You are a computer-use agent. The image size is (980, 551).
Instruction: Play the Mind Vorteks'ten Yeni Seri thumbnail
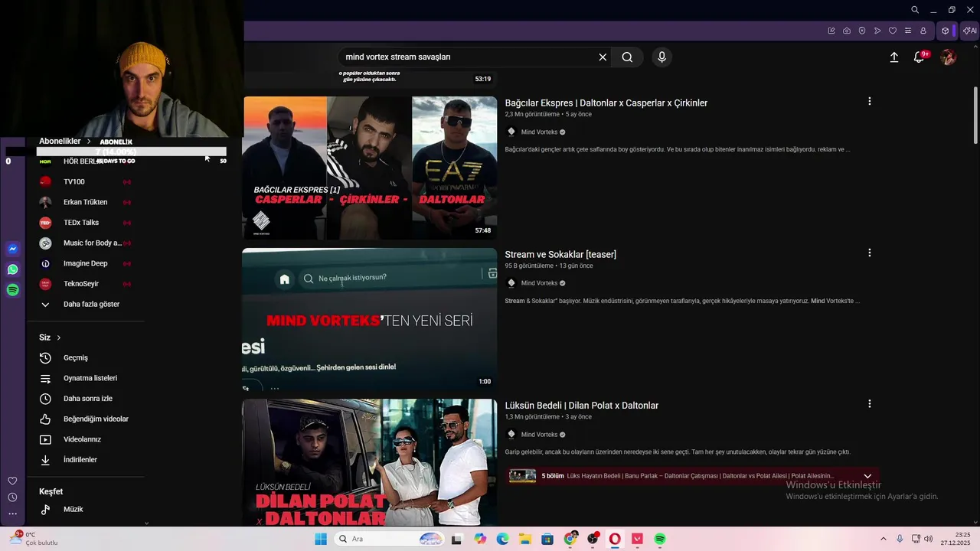370,319
